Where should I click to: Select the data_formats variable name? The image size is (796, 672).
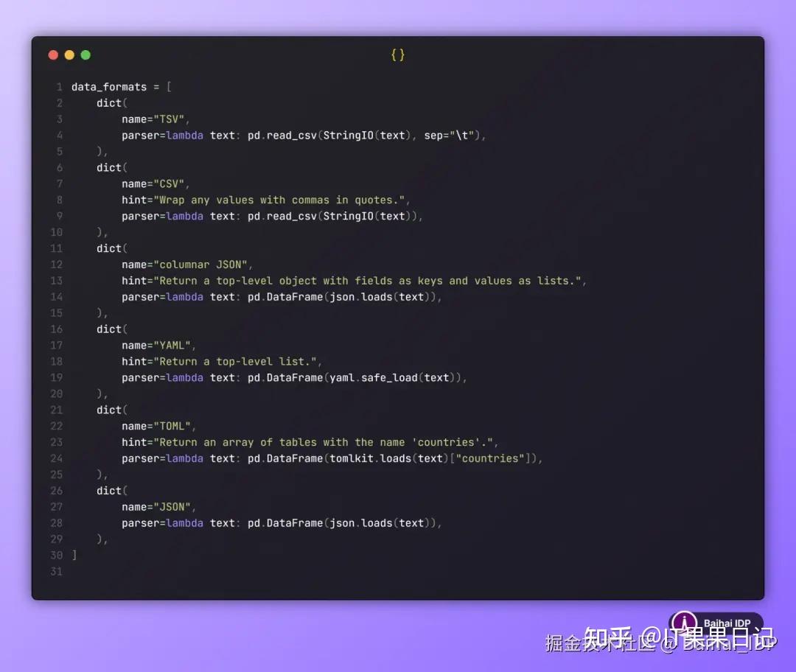click(108, 86)
